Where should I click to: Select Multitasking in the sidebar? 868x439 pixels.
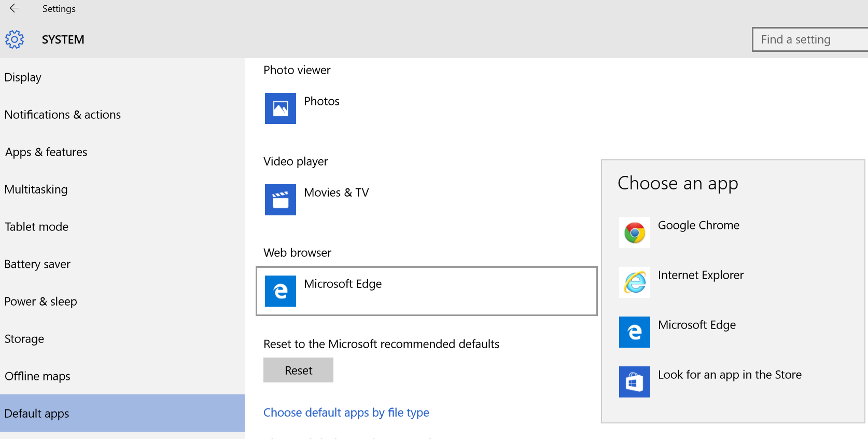click(122, 189)
